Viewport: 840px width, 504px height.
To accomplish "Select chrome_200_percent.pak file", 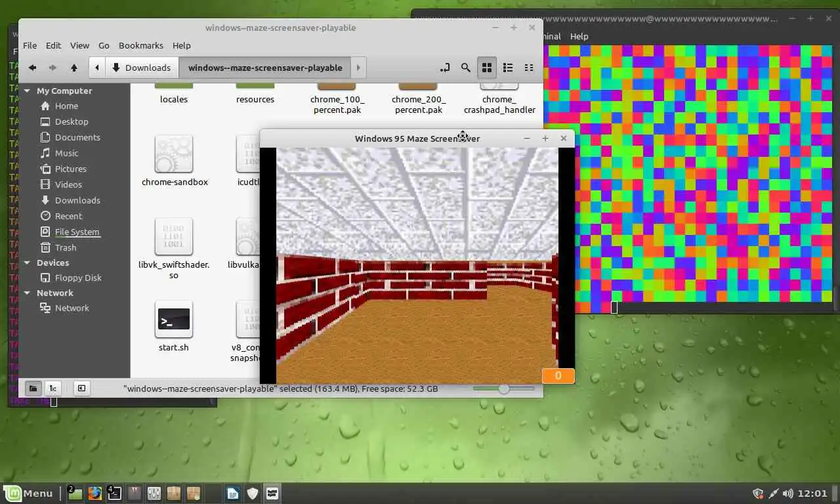I will coord(418,98).
